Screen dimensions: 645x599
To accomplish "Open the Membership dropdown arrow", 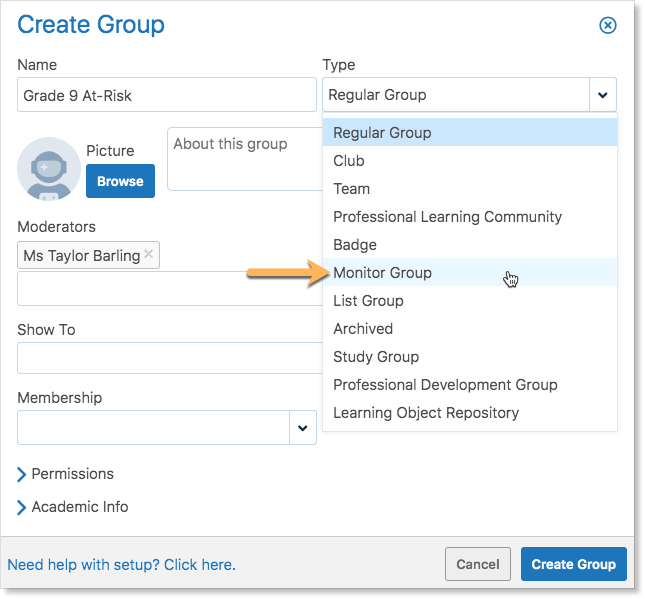I will pyautogui.click(x=303, y=428).
